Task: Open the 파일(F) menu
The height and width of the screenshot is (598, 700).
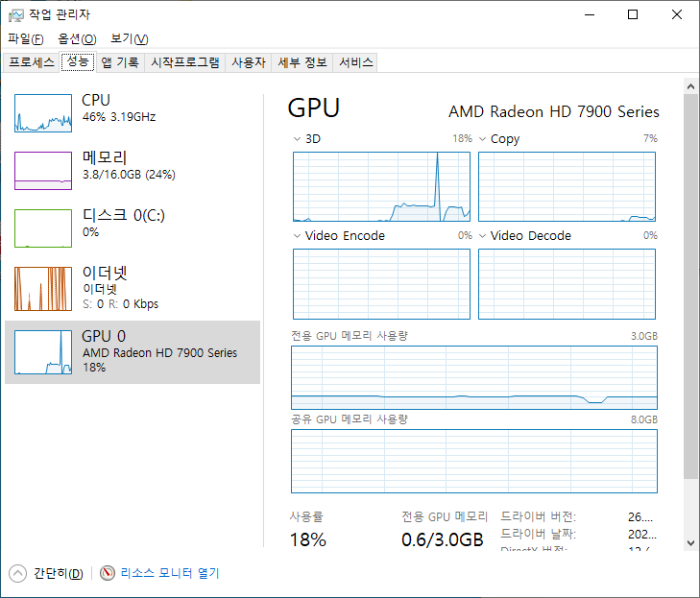Action: 26,38
